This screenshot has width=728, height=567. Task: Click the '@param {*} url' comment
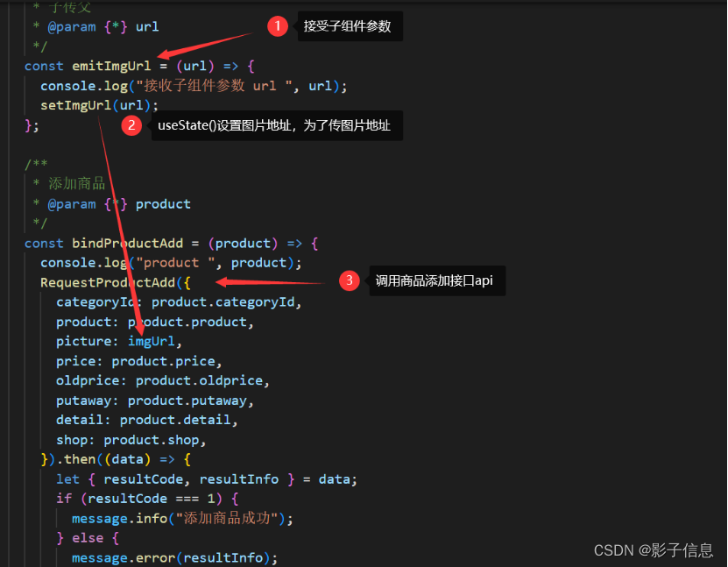click(x=96, y=27)
